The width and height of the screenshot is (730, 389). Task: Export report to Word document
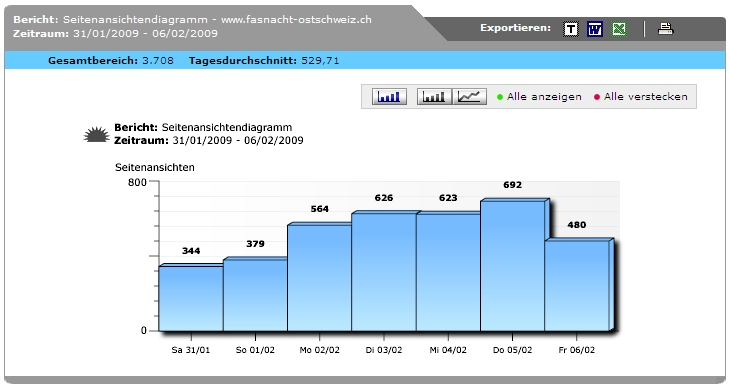(x=595, y=29)
